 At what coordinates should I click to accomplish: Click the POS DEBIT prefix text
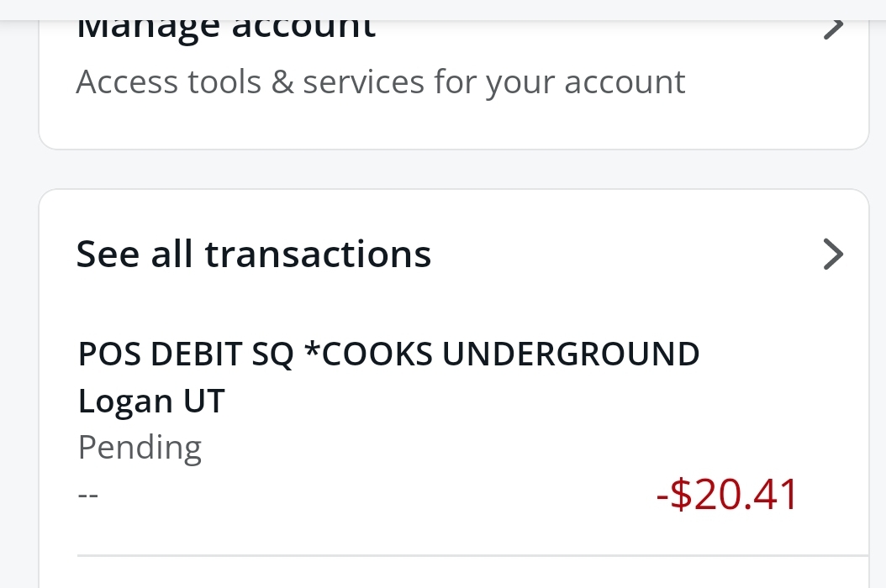click(160, 355)
